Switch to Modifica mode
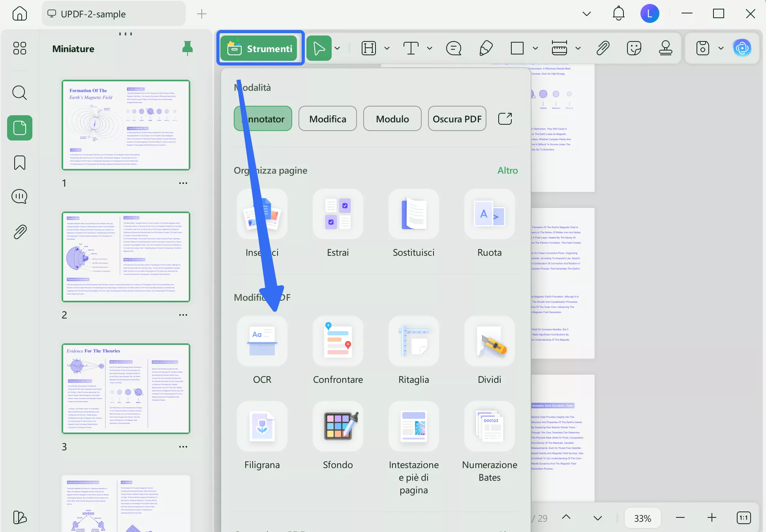The height and width of the screenshot is (532, 766). [327, 119]
